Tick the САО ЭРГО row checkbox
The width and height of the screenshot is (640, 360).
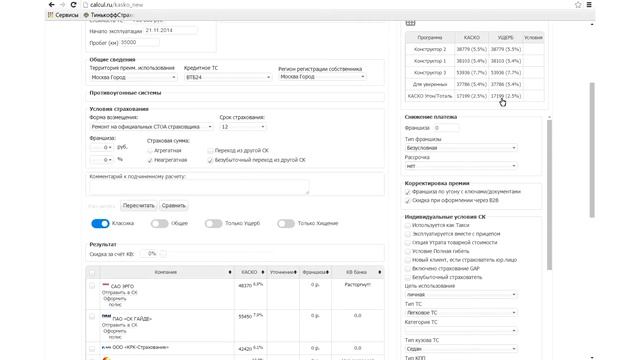tap(92, 286)
